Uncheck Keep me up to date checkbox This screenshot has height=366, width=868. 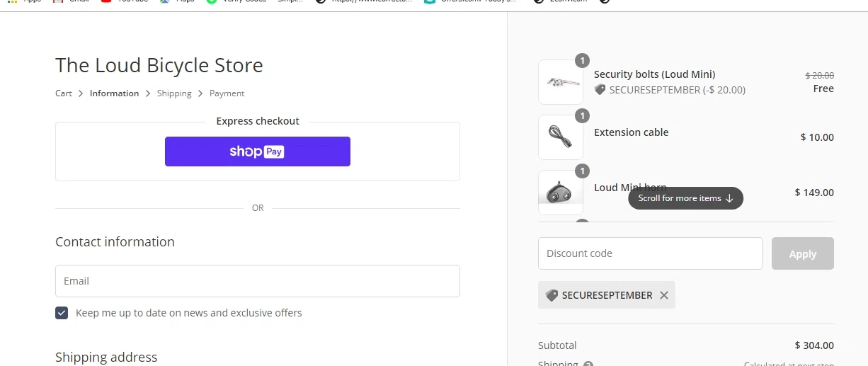(x=62, y=313)
